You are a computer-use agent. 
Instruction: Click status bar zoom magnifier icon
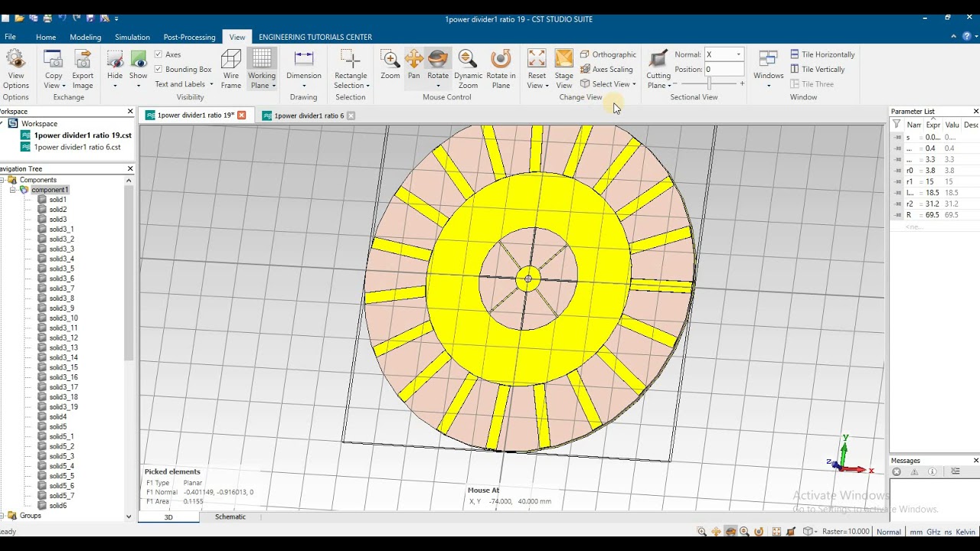[x=702, y=532]
